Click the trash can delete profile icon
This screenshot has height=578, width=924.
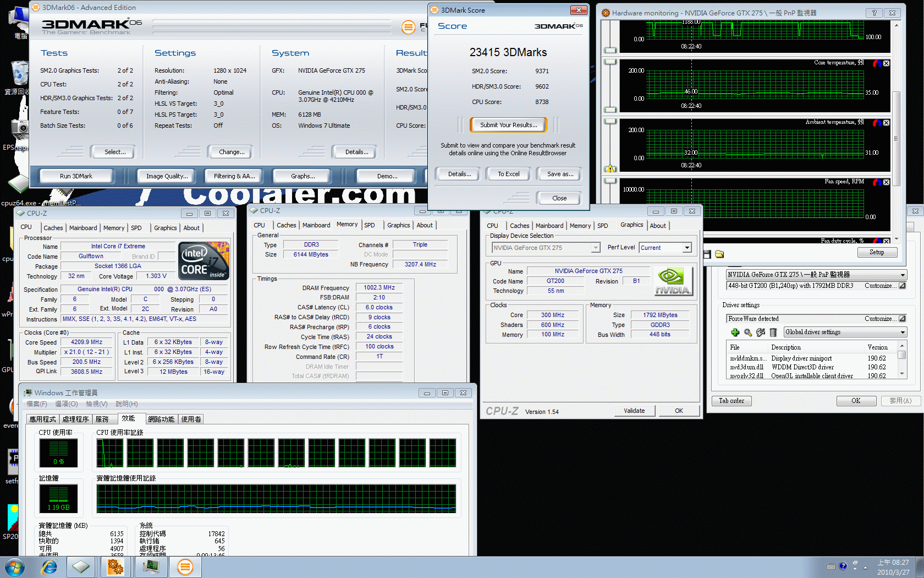click(773, 332)
